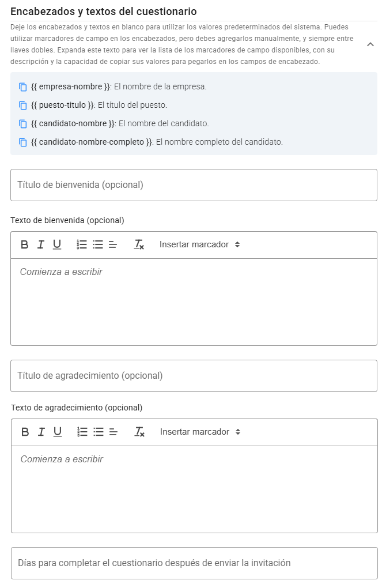Toggle underline in the agradecimiento editor
386x588 pixels.
pyautogui.click(x=56, y=432)
